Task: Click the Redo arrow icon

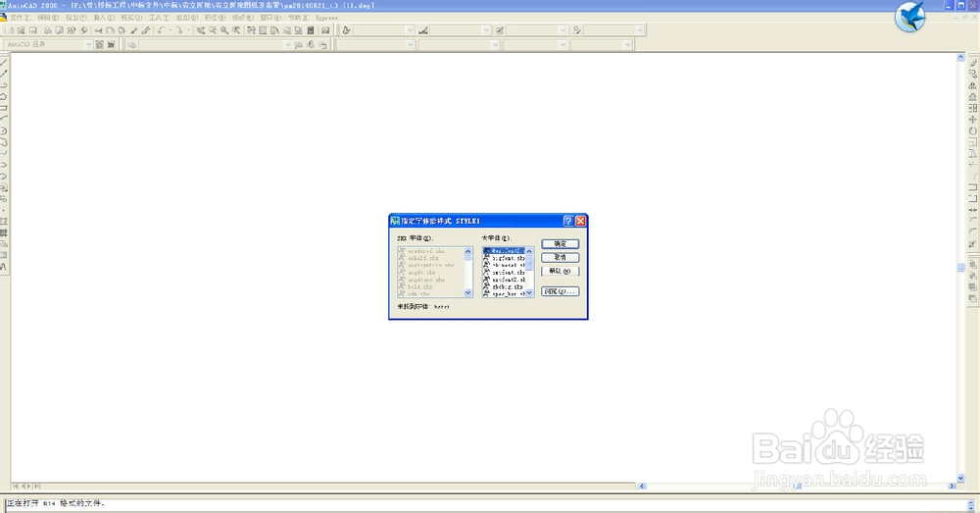Action: 178,30
